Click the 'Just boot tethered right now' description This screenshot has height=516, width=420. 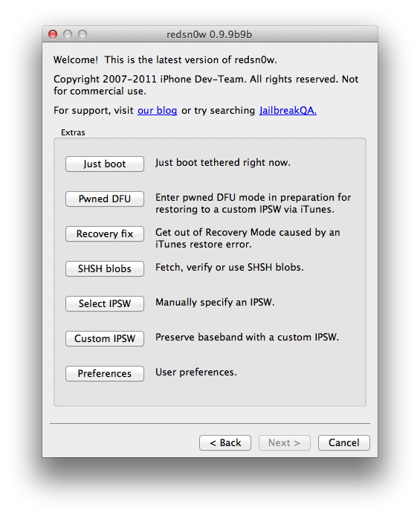(223, 163)
